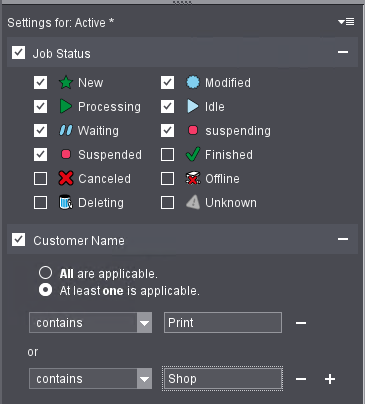
Task: Collapse the Customer Name section
Action: point(343,239)
